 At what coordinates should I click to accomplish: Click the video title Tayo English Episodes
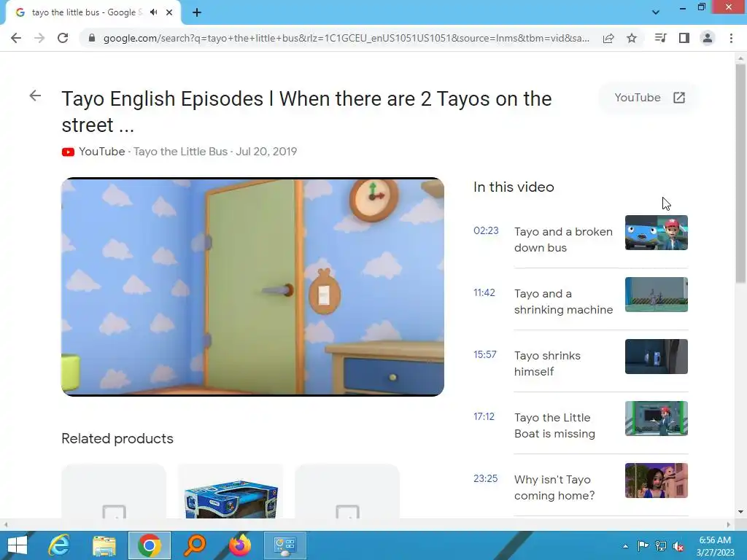click(306, 112)
